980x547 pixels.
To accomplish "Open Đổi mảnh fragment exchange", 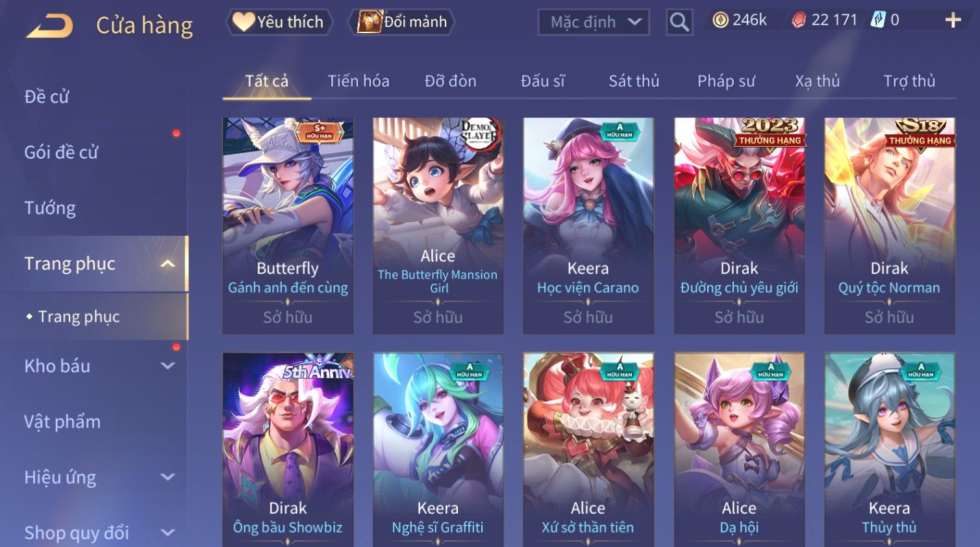I will pos(401,22).
